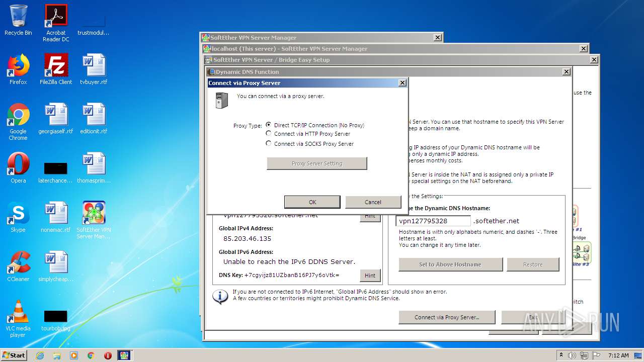Open FileZilla Client desktop icon
This screenshot has width=644, height=362.
click(x=56, y=69)
